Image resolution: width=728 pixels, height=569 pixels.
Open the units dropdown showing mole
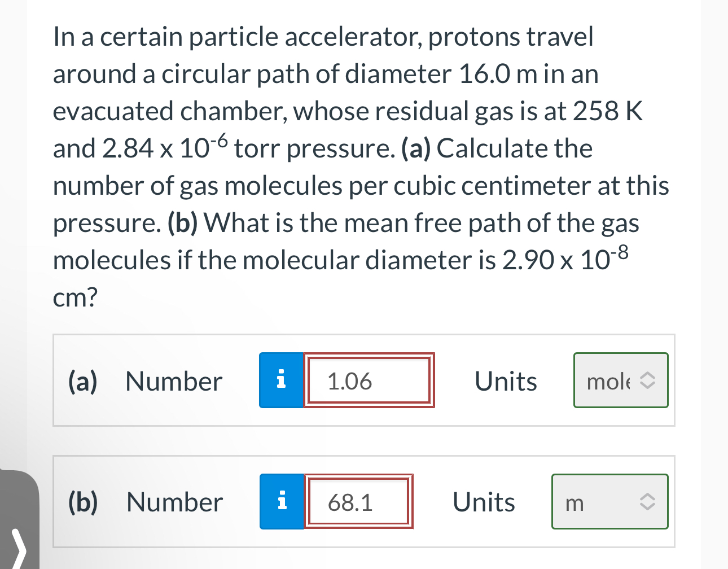tap(620, 380)
